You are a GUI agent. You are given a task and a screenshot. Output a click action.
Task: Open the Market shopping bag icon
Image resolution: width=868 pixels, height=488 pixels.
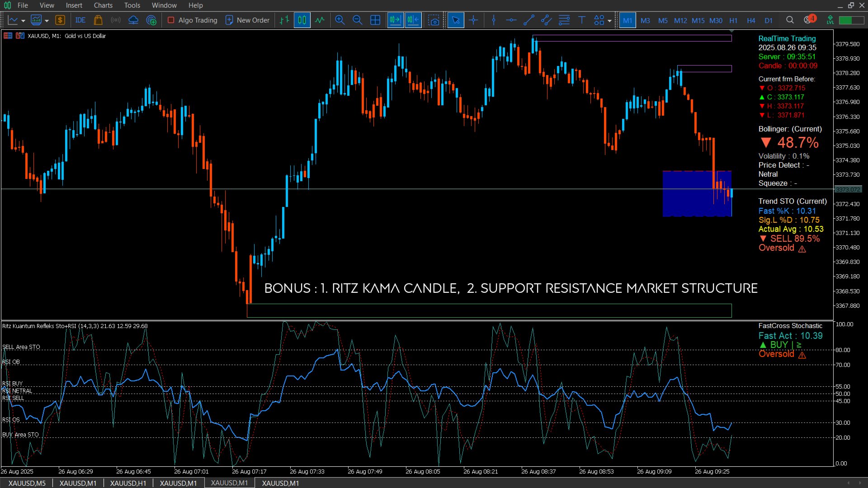click(x=98, y=20)
